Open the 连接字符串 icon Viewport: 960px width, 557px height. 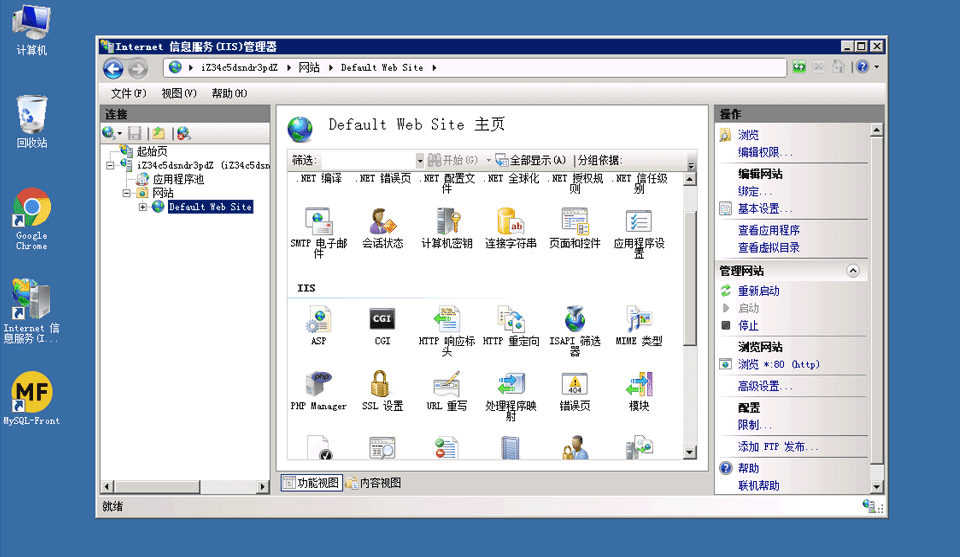pos(510,222)
